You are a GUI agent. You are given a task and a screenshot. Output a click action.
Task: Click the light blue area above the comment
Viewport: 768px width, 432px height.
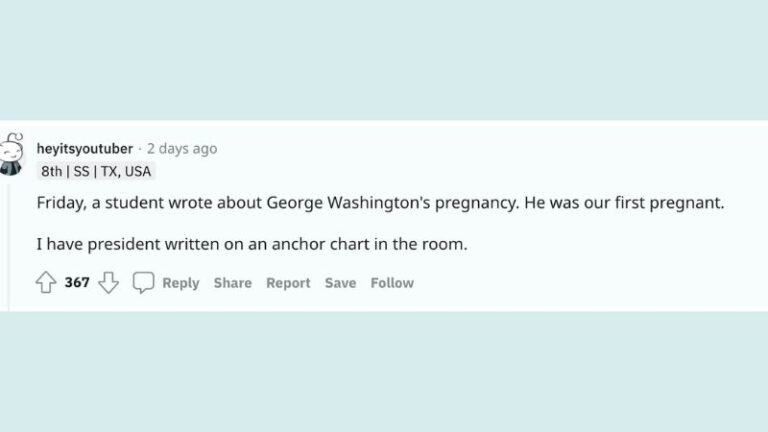point(384,60)
